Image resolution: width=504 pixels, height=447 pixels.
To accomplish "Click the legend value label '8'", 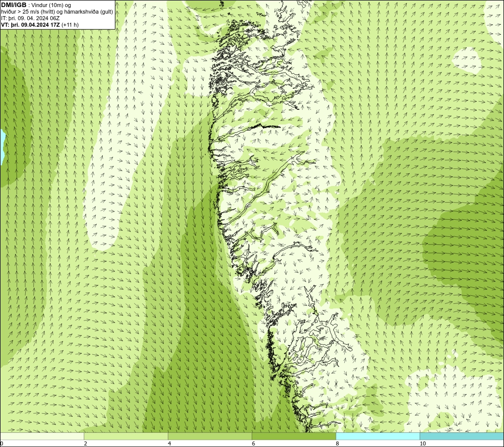I will tap(338, 443).
